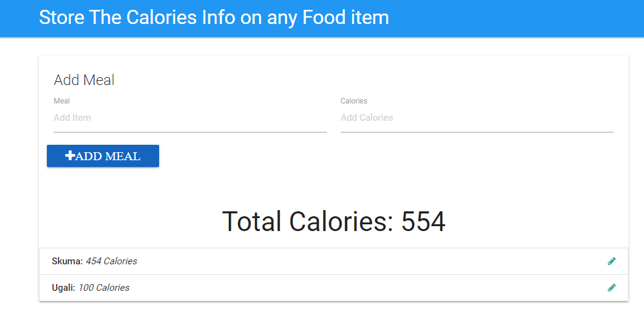This screenshot has width=644, height=313.
Task: Select the 'Total Calories' heading text
Action: (x=307, y=222)
